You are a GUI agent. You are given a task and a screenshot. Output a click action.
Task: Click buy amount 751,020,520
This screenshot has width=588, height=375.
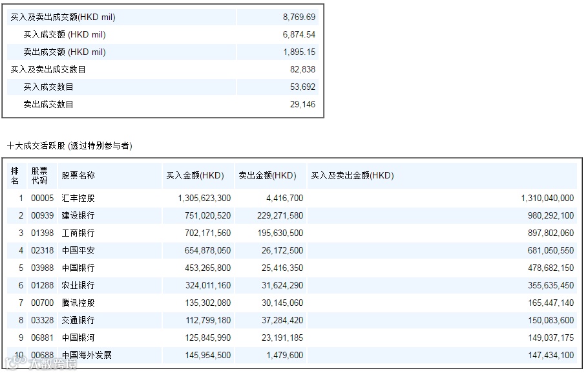point(208,215)
